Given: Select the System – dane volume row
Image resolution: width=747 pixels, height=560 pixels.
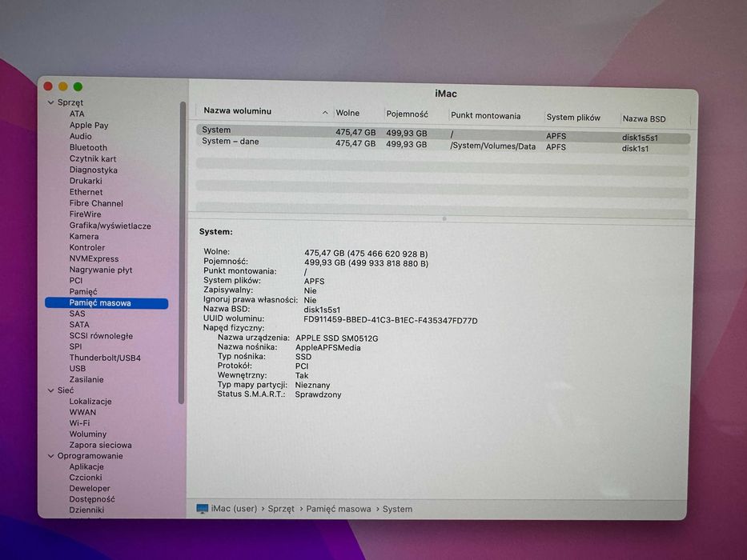Looking at the screenshot, I should click(x=443, y=145).
